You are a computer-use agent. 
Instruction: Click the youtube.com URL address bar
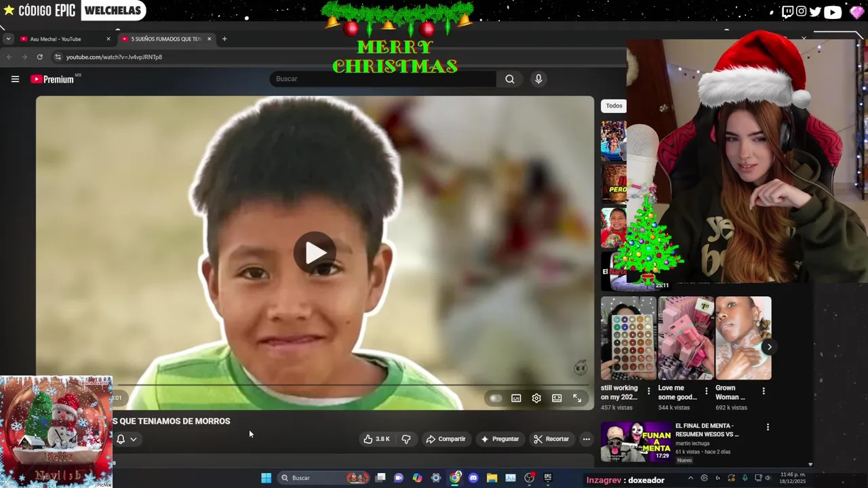tap(339, 57)
